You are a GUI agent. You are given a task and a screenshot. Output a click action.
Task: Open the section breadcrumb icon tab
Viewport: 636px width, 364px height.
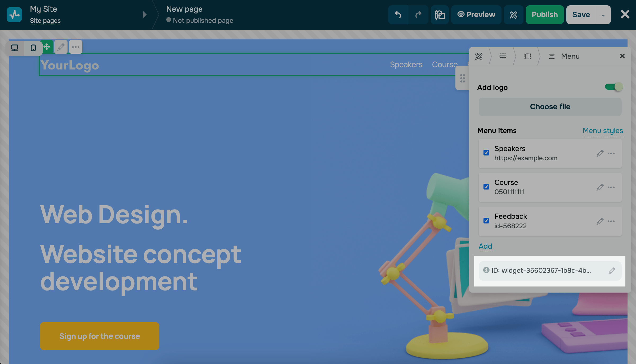pos(503,56)
